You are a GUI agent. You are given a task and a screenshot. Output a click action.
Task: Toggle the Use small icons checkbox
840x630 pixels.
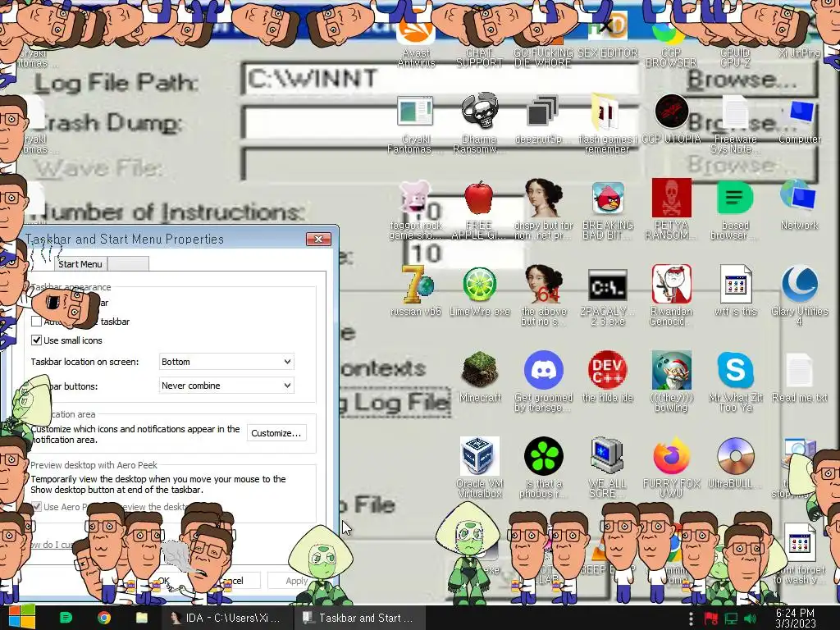(36, 340)
